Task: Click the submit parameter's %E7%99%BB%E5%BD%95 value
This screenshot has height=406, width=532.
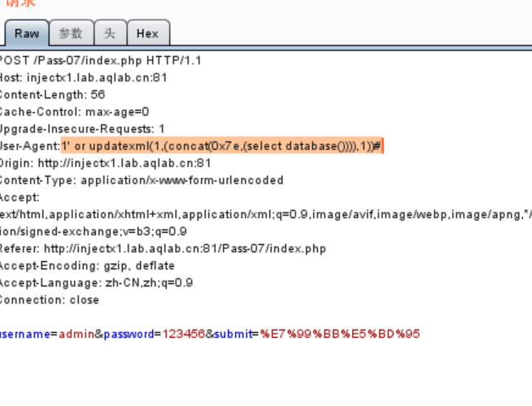Action: pyautogui.click(x=340, y=334)
